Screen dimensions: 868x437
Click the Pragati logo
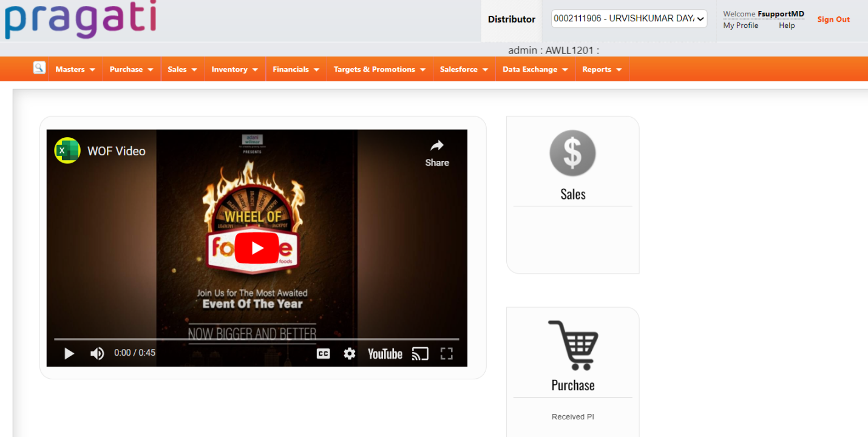point(81,19)
